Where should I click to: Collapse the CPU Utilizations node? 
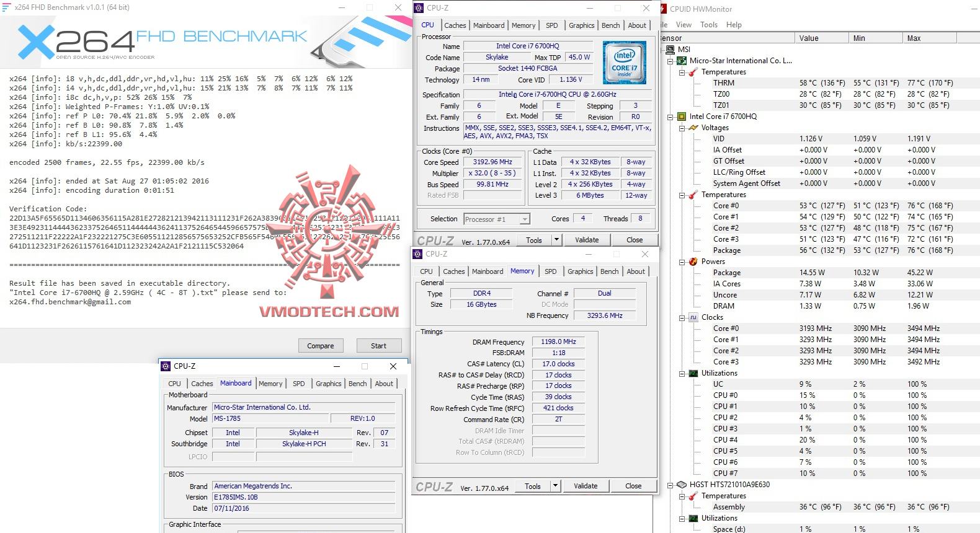(682, 374)
